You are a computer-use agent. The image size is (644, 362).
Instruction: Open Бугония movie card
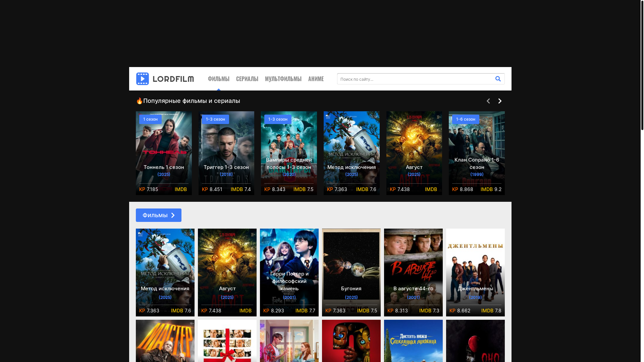click(351, 273)
